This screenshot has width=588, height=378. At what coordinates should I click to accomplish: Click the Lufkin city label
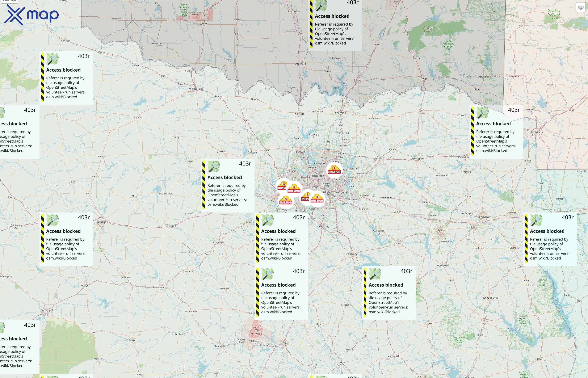point(484,321)
